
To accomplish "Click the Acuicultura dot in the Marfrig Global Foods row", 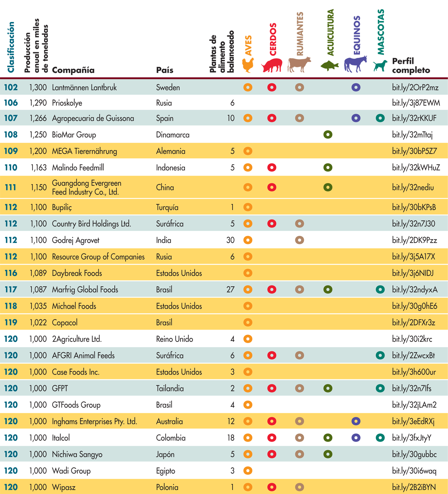I will coord(328,289).
